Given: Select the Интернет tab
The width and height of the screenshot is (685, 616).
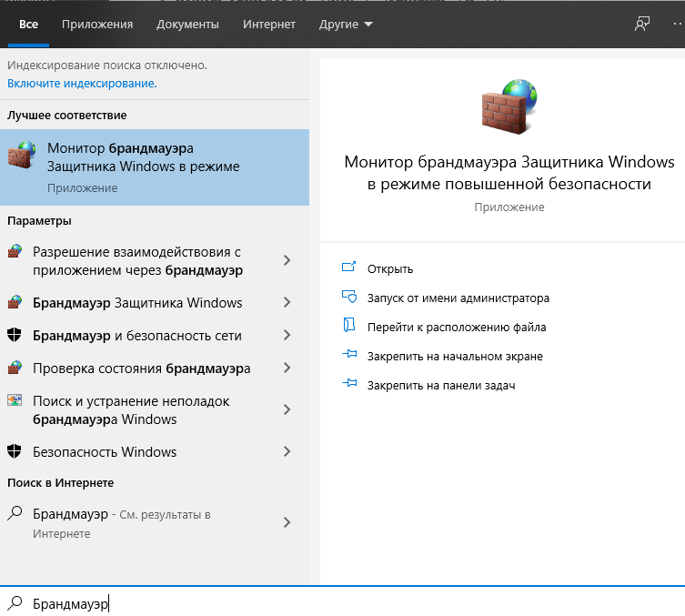Looking at the screenshot, I should point(269,25).
